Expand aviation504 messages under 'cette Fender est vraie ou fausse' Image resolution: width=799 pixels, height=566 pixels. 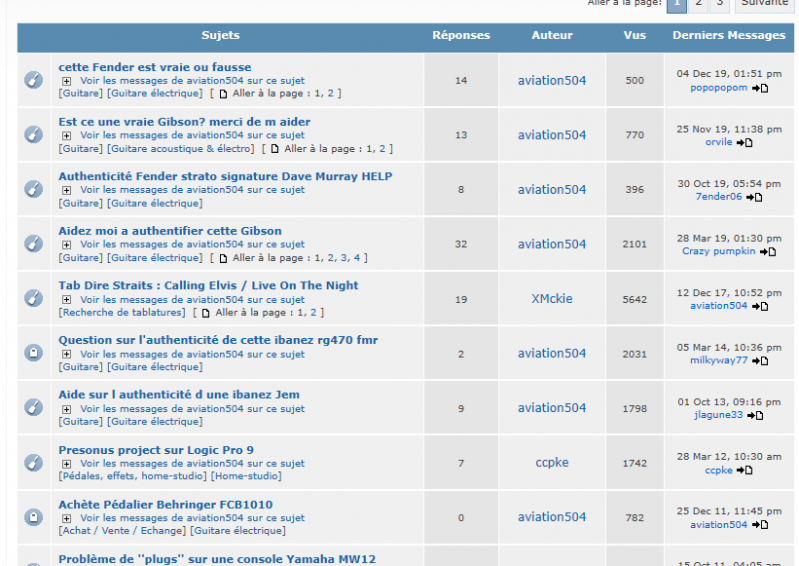(x=67, y=81)
